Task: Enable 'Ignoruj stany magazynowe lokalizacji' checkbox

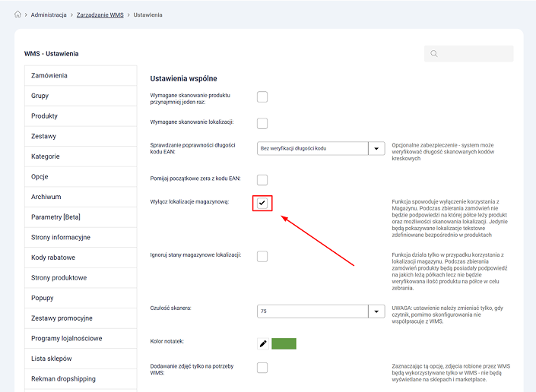Action: (x=262, y=256)
